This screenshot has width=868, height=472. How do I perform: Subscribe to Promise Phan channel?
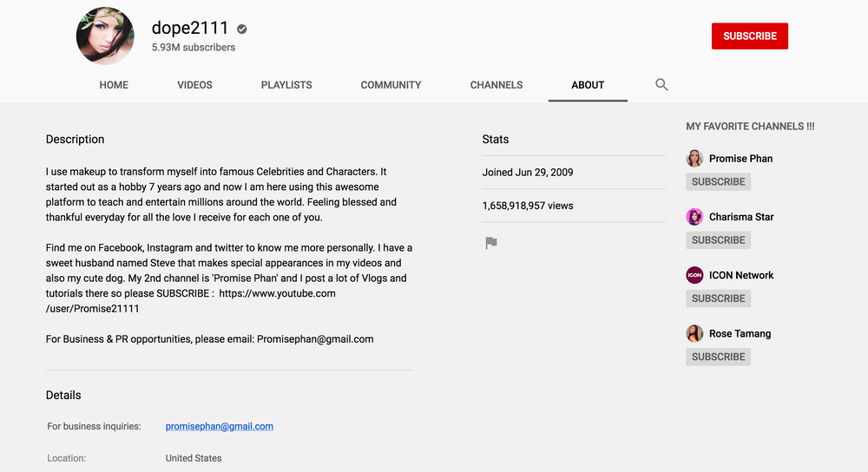[x=718, y=181]
